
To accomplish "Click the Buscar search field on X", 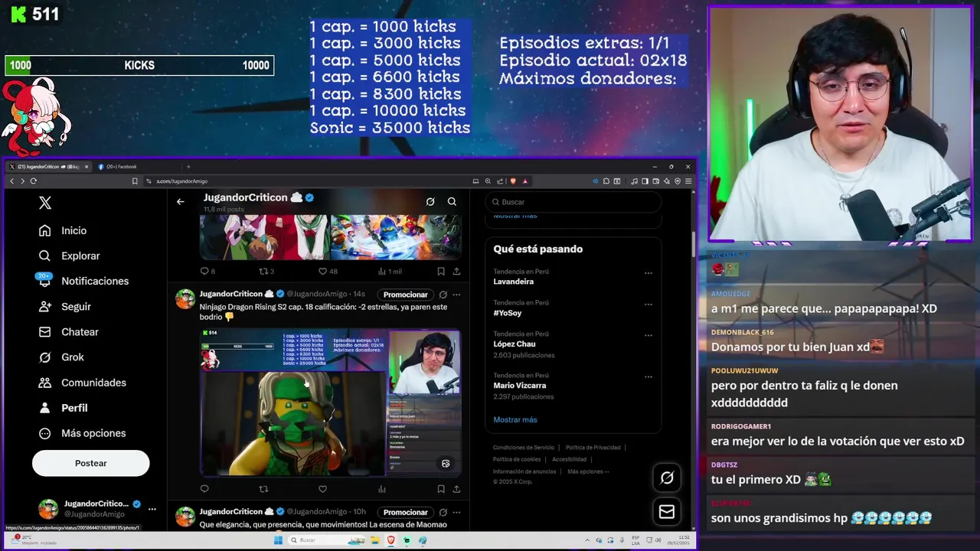I will [x=573, y=202].
